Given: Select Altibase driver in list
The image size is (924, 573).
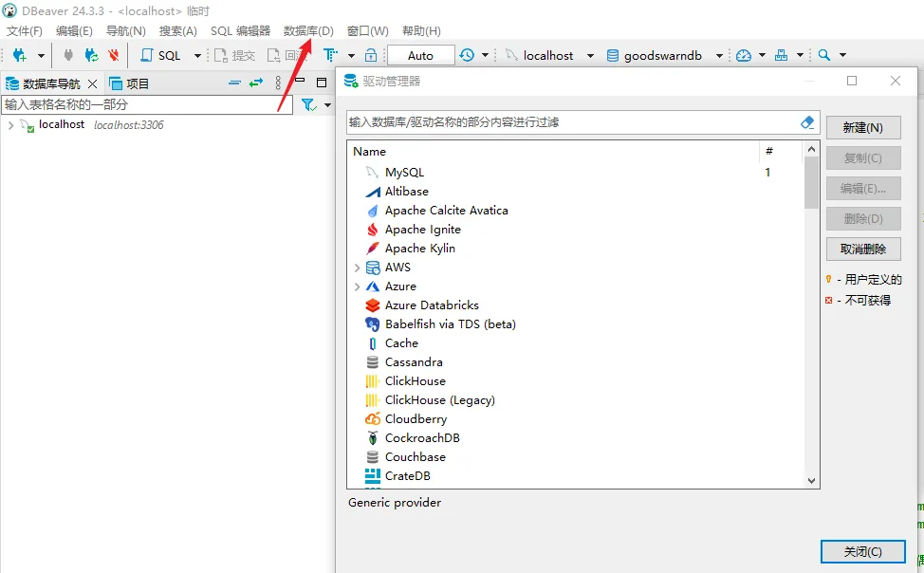Looking at the screenshot, I should coord(407,191).
